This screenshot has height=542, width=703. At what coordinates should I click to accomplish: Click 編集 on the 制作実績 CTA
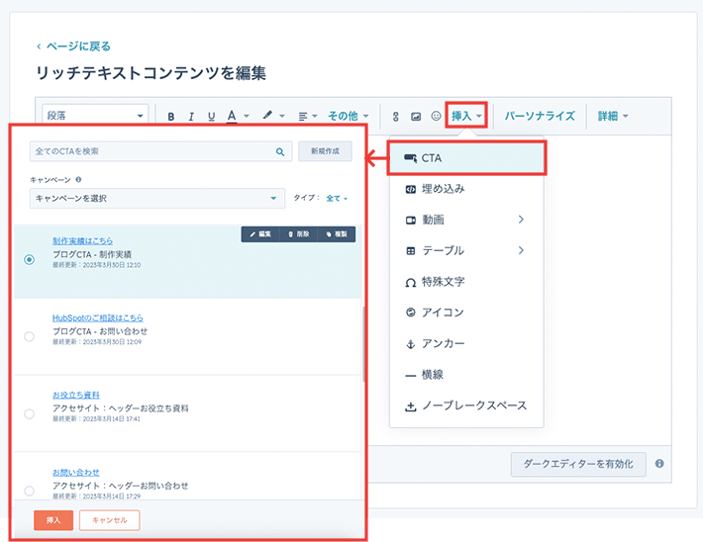coord(260,234)
